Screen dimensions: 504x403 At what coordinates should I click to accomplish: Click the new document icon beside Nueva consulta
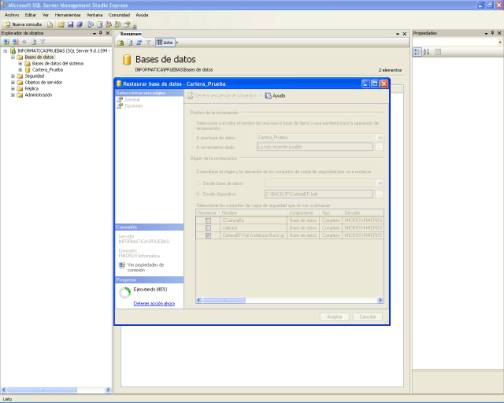click(50, 24)
